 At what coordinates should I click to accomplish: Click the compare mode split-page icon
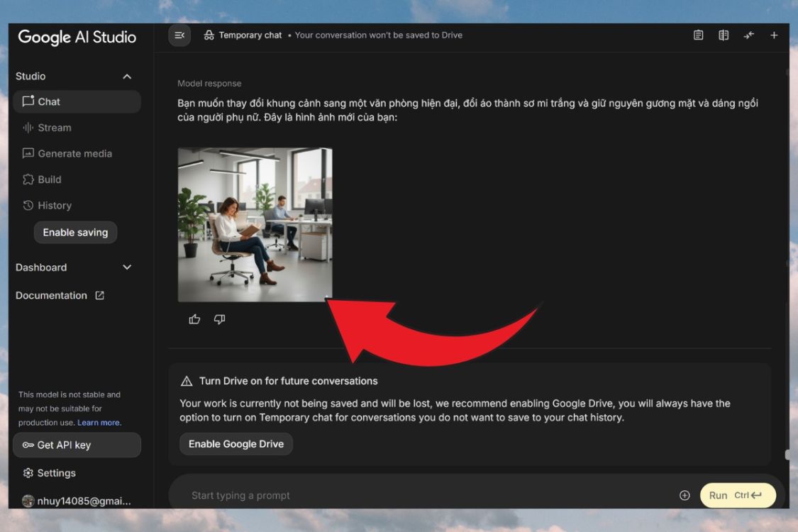[x=724, y=35]
